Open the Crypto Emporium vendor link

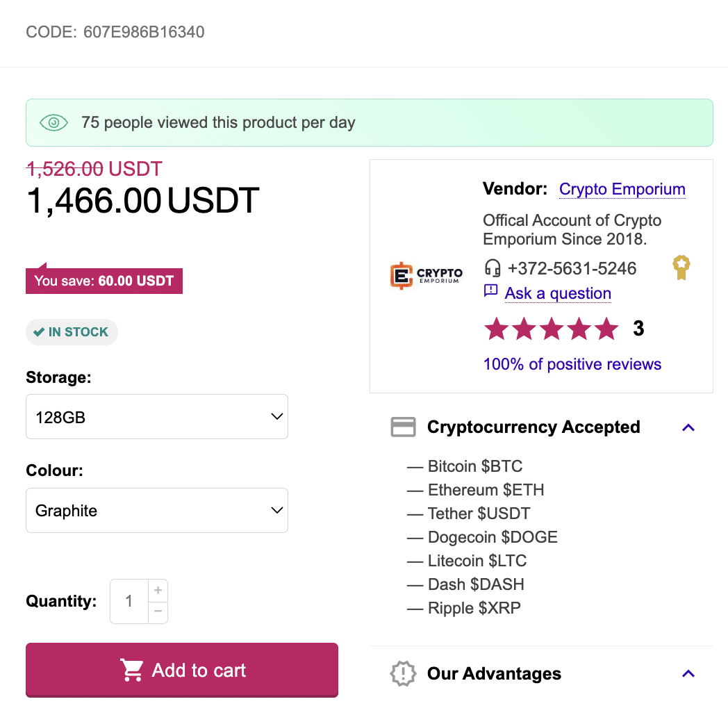622,189
